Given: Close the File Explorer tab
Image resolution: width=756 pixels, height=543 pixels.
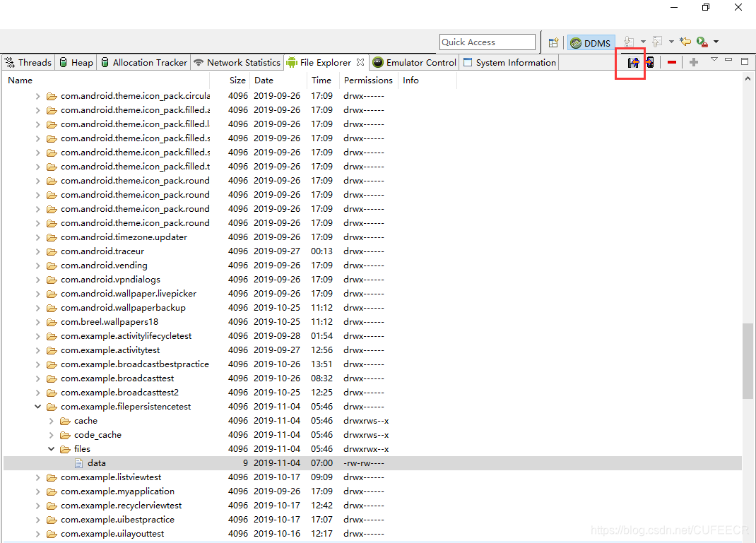Looking at the screenshot, I should [360, 62].
